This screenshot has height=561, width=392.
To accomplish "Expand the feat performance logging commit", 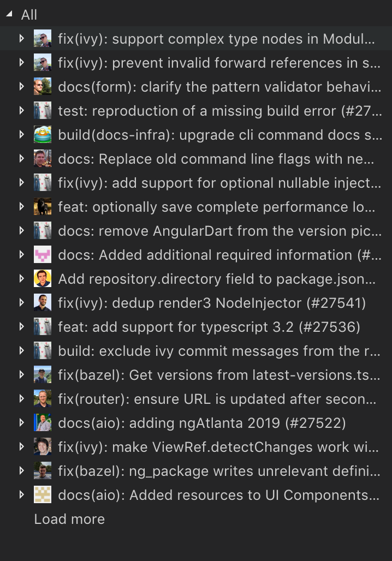I will coord(22,207).
